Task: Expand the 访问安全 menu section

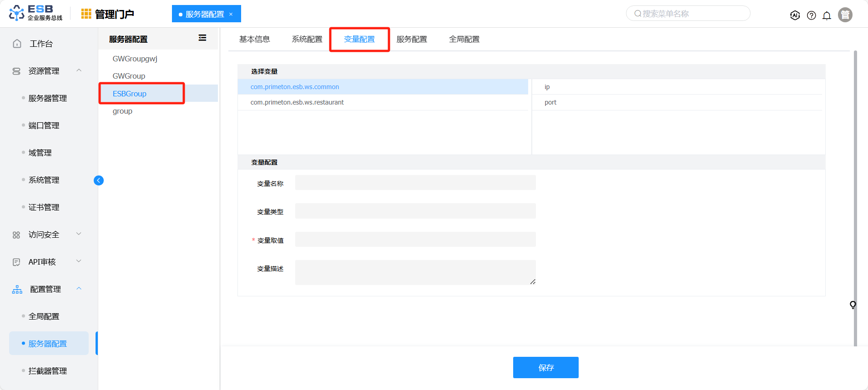Action: click(x=79, y=234)
